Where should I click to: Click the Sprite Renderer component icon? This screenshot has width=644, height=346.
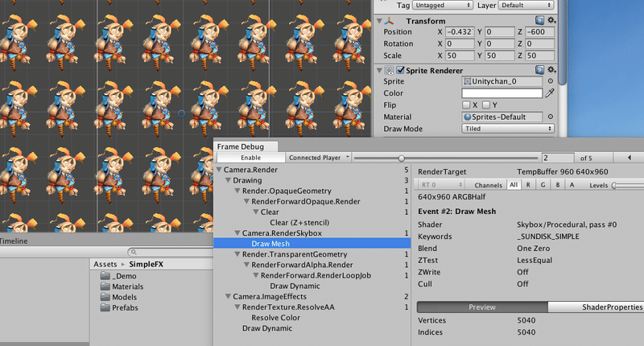click(389, 70)
